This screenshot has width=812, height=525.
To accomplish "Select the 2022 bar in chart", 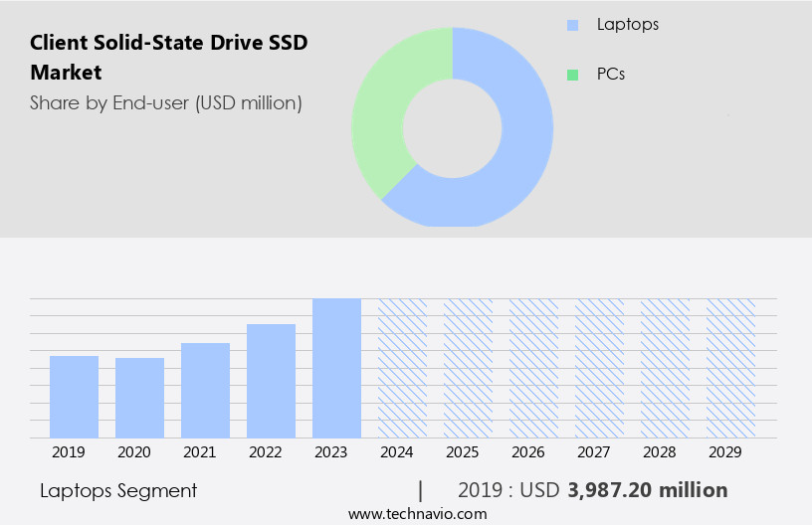I will coord(271,381).
